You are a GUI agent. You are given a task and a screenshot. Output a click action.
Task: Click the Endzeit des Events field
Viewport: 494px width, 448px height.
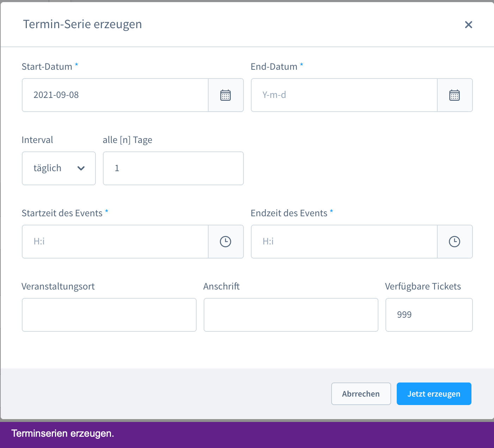pos(344,242)
